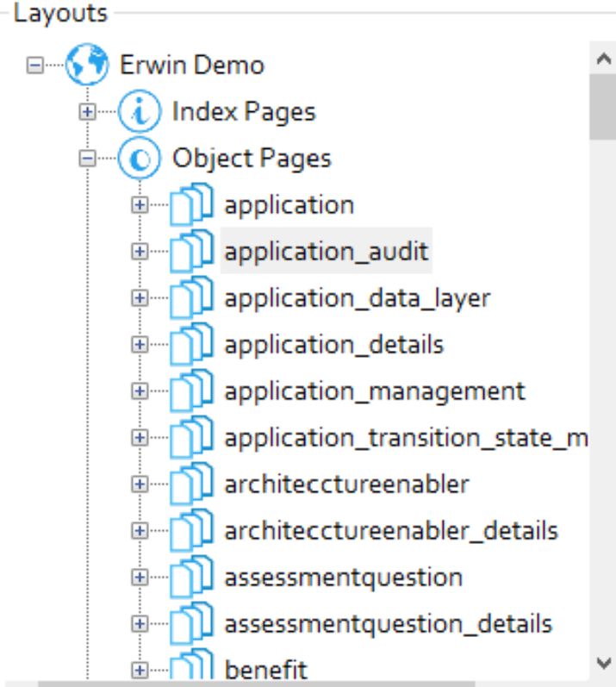The height and width of the screenshot is (687, 616).
Task: Select the application_transition_state_m layout label
Action: (x=406, y=438)
